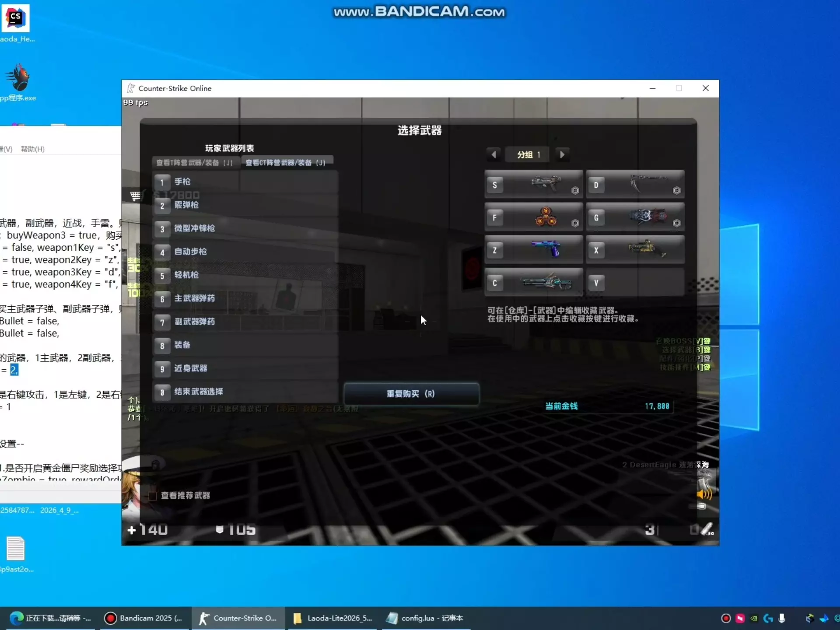
Task: Open Edge 正在下载 taskbar item
Action: [x=50, y=618]
